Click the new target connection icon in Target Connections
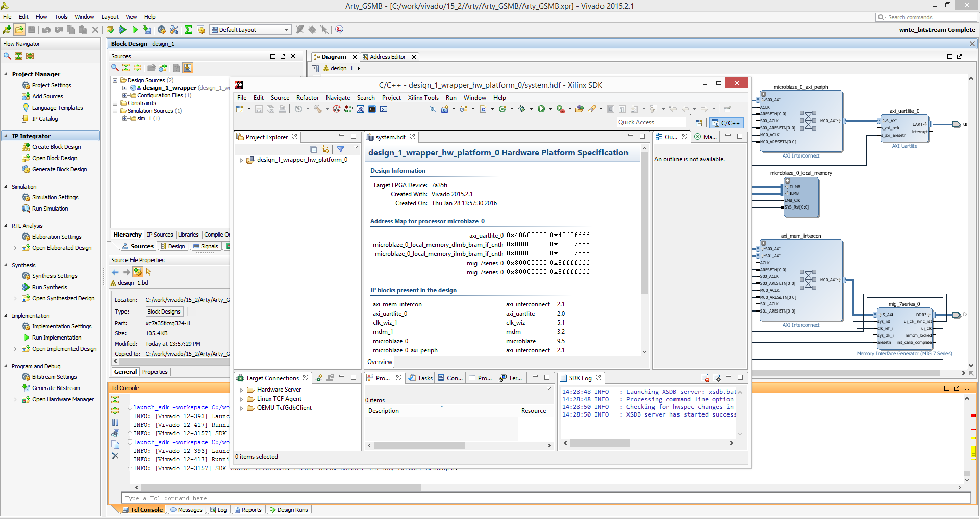 [x=319, y=378]
